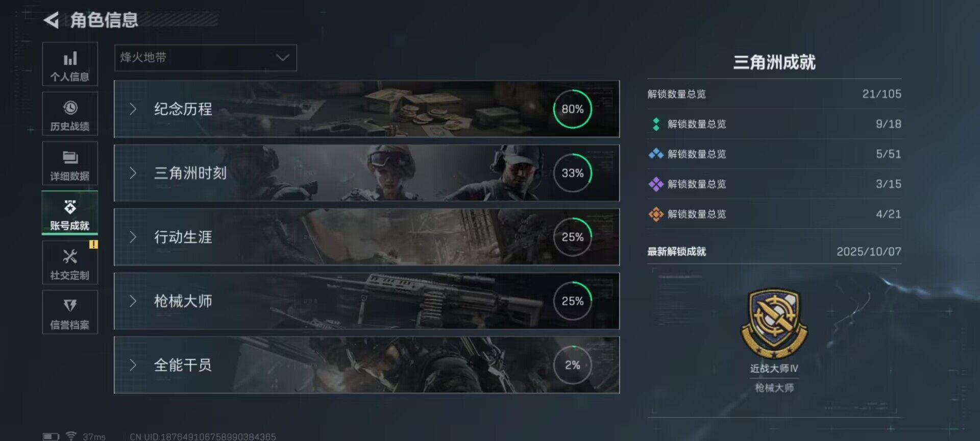Click the 33% progress ring for 三角洲时刻
Screen dimensions: 980x441
pyautogui.click(x=573, y=173)
